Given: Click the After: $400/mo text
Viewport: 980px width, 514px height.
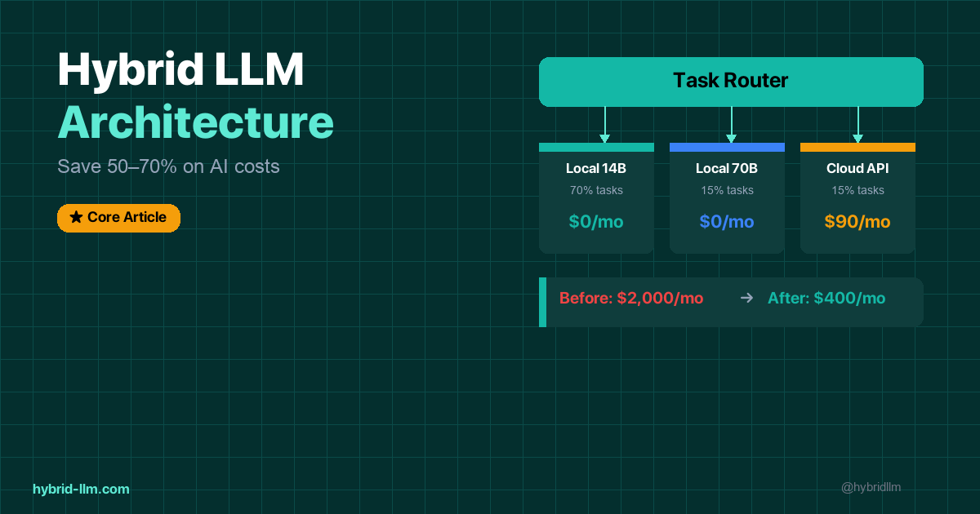Looking at the screenshot, I should pos(826,299).
